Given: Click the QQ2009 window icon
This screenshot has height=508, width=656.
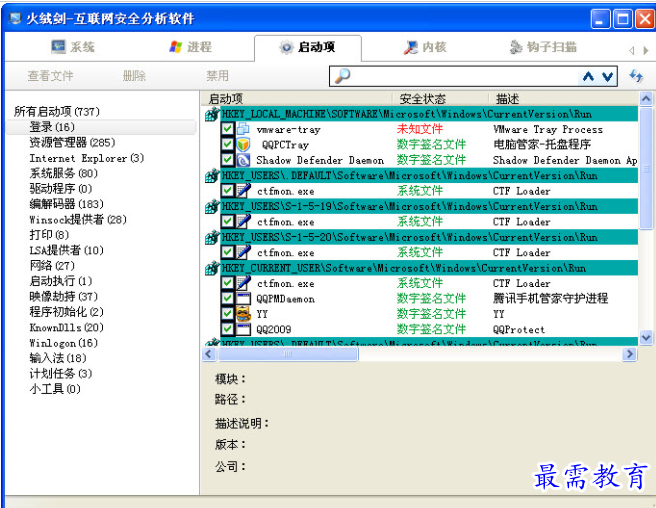Looking at the screenshot, I should [x=243, y=329].
